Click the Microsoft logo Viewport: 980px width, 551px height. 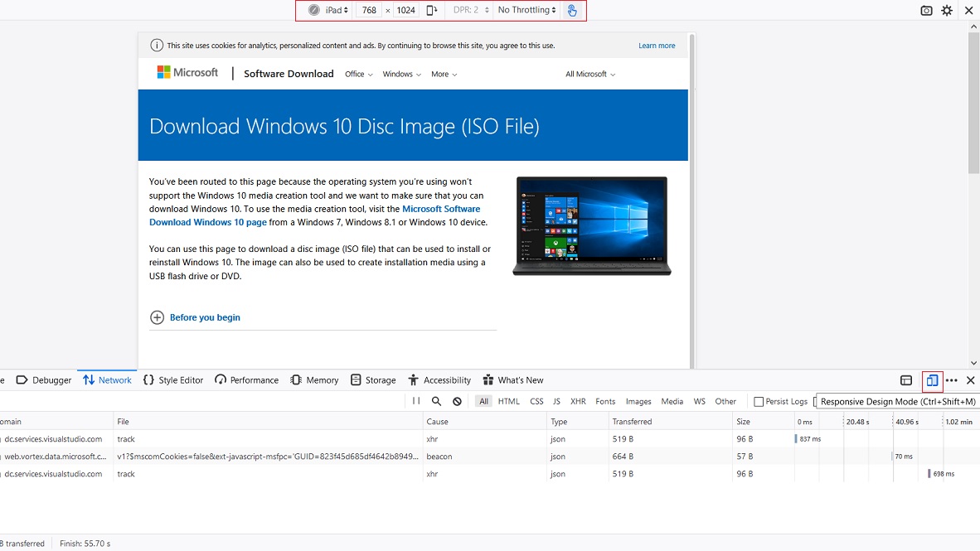click(x=187, y=72)
